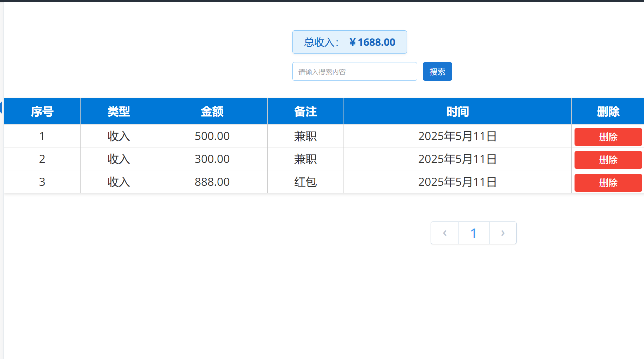
Task: Click serial number 2 cell
Action: (42, 159)
